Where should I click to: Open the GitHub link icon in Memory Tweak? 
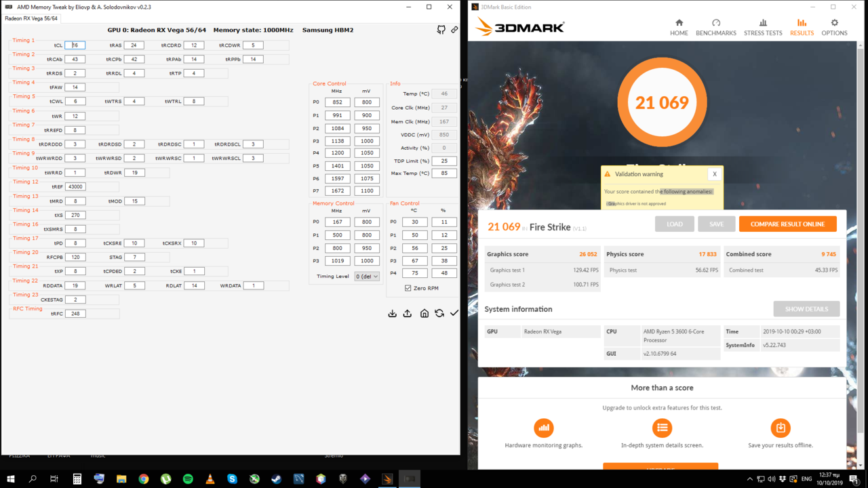pos(441,30)
